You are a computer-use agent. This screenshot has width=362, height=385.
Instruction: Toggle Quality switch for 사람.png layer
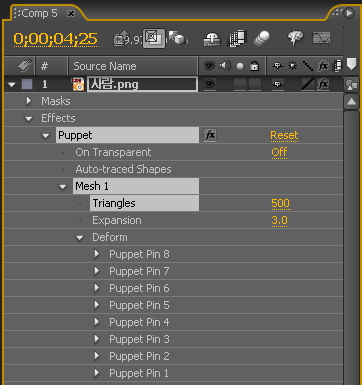[307, 84]
